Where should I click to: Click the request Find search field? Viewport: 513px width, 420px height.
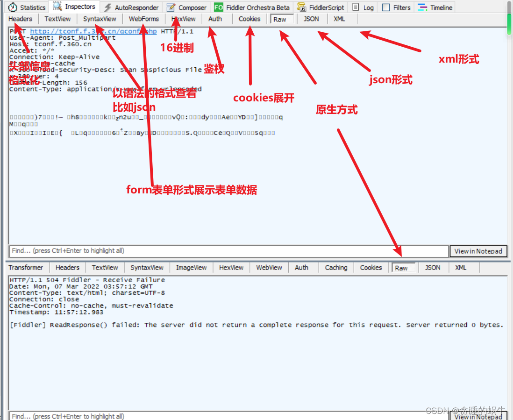228,251
